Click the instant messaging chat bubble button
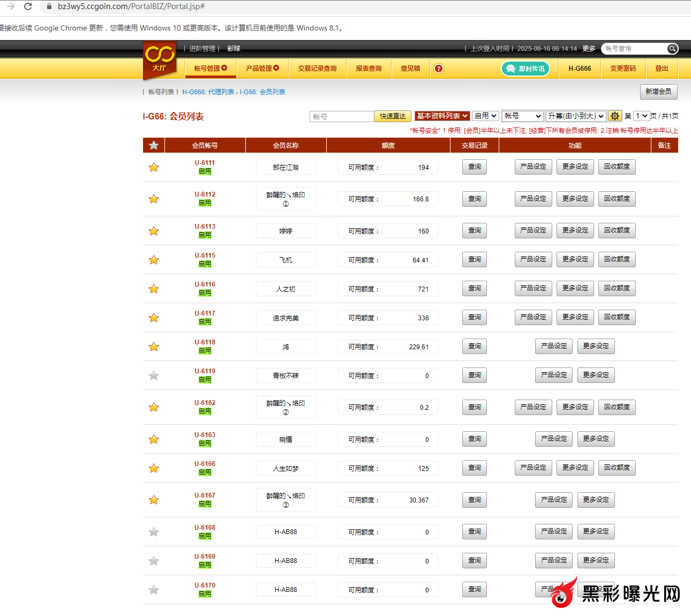 coord(525,69)
